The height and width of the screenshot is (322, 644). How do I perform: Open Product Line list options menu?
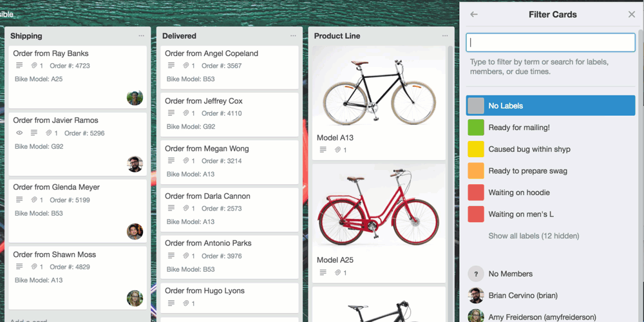(x=445, y=35)
